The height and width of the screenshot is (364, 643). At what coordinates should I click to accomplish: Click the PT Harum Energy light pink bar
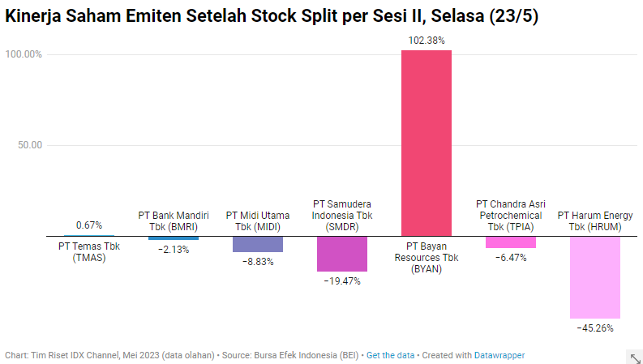[x=594, y=276]
